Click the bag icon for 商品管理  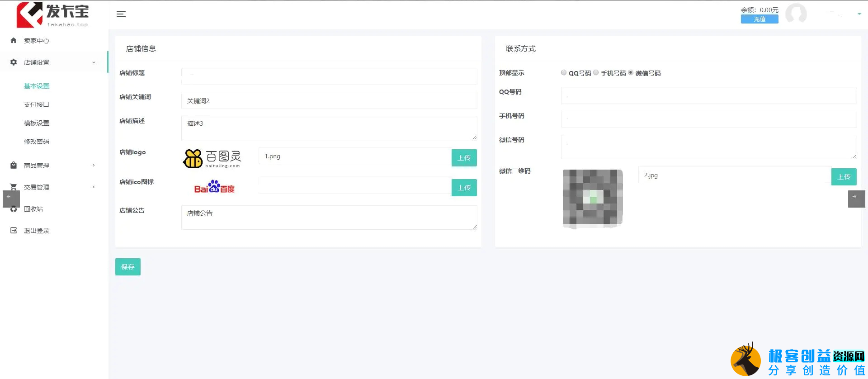point(14,166)
